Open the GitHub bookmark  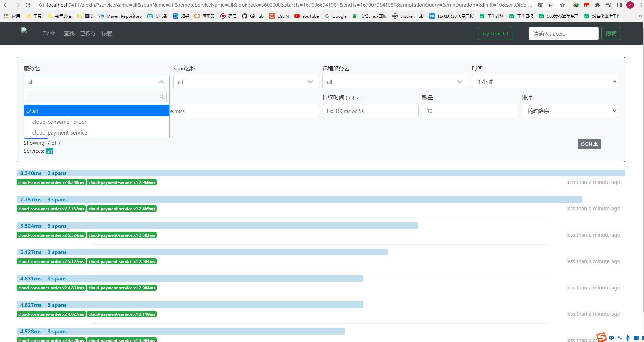click(x=253, y=16)
